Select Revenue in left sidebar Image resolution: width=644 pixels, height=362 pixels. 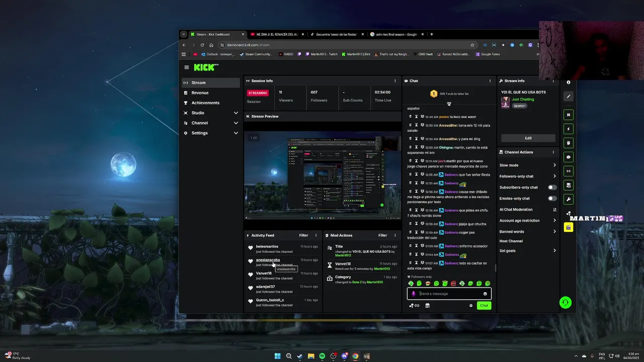pyautogui.click(x=211, y=93)
